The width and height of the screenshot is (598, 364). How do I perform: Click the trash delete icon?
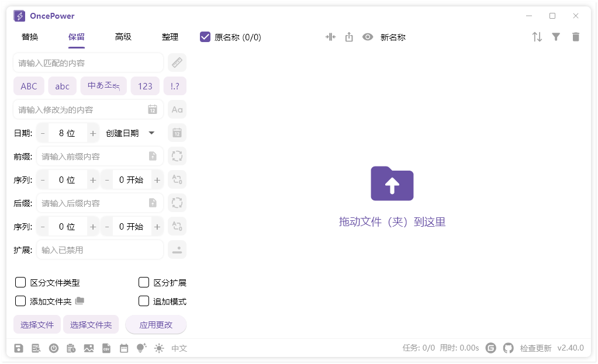pos(576,36)
